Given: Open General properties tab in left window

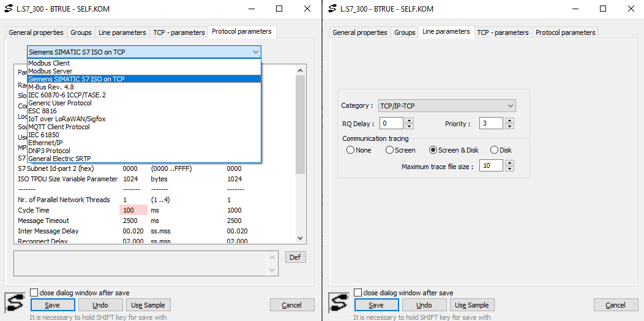Looking at the screenshot, I should pos(36,32).
